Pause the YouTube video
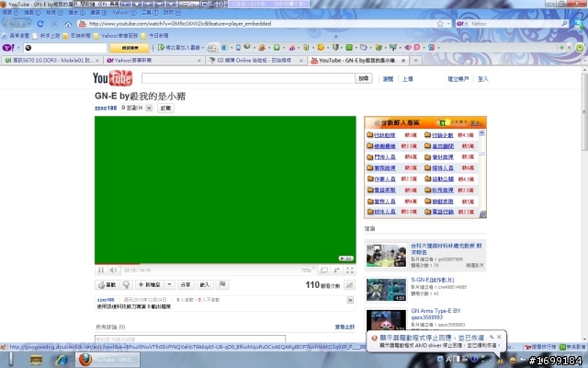Image resolution: width=588 pixels, height=368 pixels. click(101, 270)
